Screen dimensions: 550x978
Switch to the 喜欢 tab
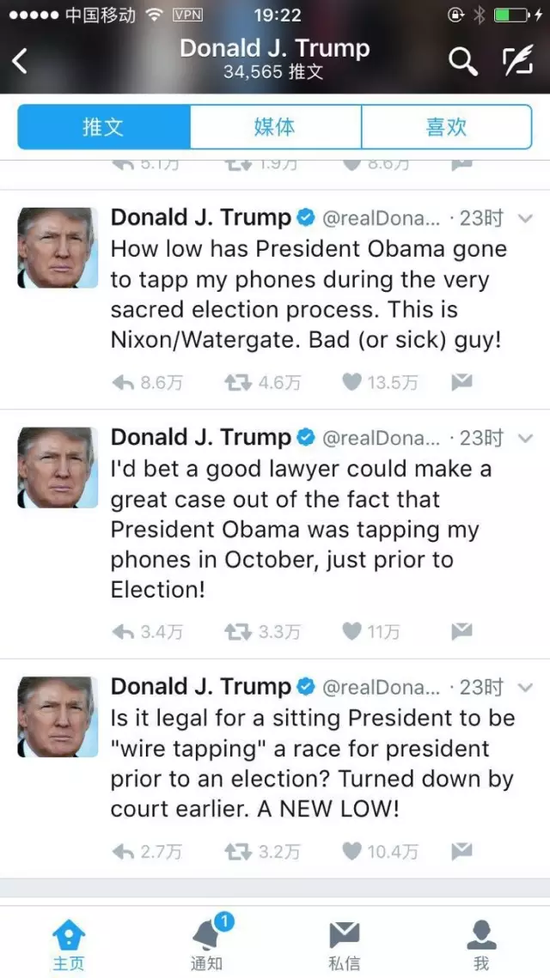click(x=446, y=127)
